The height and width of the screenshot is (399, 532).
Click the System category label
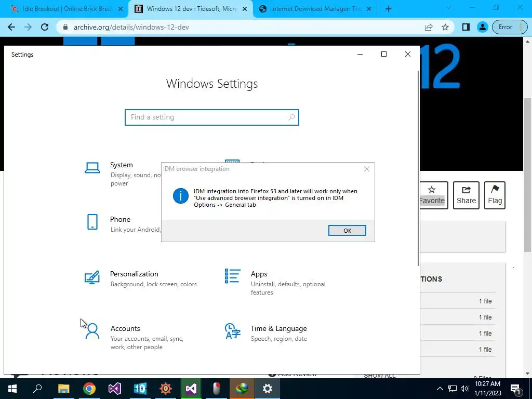pos(121,165)
